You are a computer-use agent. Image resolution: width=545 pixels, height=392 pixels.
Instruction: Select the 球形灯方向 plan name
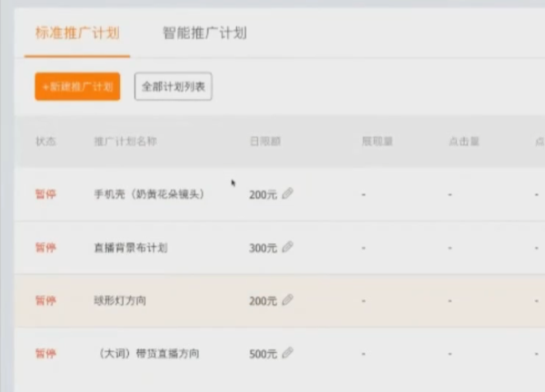tap(119, 300)
